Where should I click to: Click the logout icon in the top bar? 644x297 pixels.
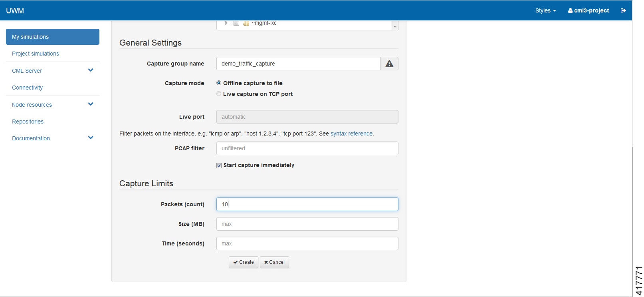pos(623,10)
